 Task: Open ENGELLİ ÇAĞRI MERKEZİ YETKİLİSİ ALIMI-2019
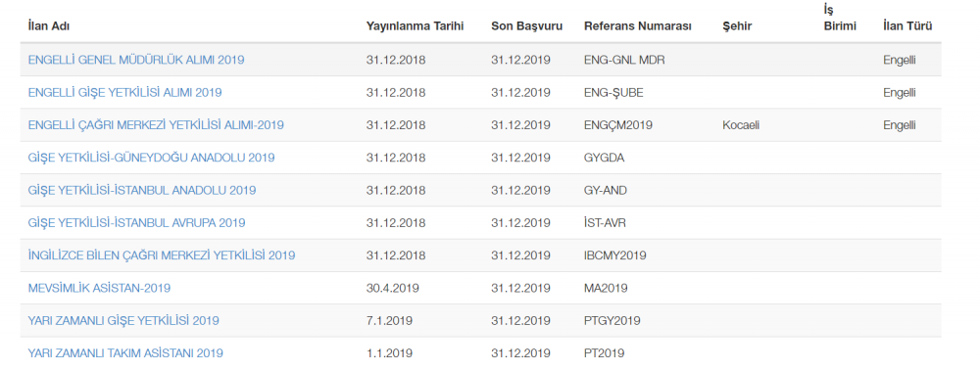[156, 125]
